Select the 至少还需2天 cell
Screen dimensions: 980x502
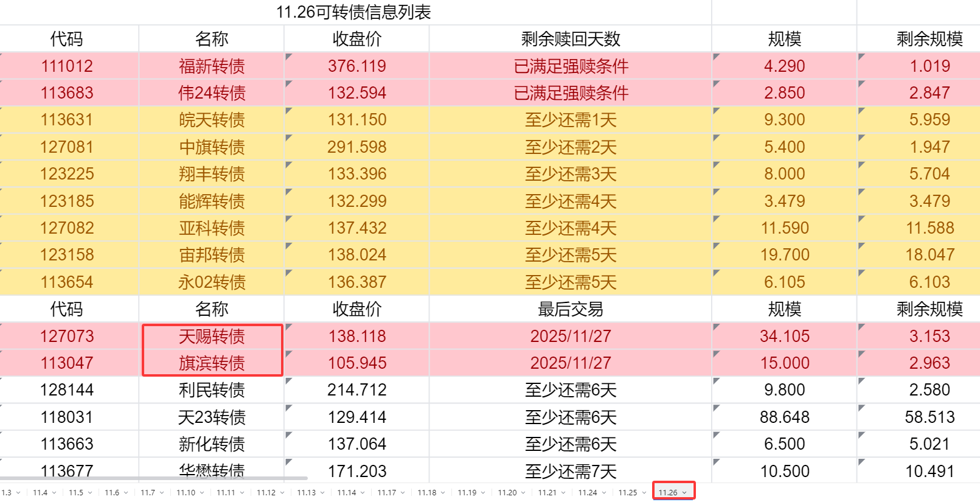pos(571,147)
